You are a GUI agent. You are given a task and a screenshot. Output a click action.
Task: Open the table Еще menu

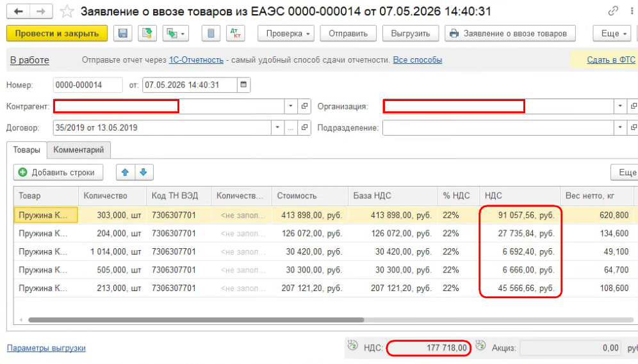tap(625, 172)
